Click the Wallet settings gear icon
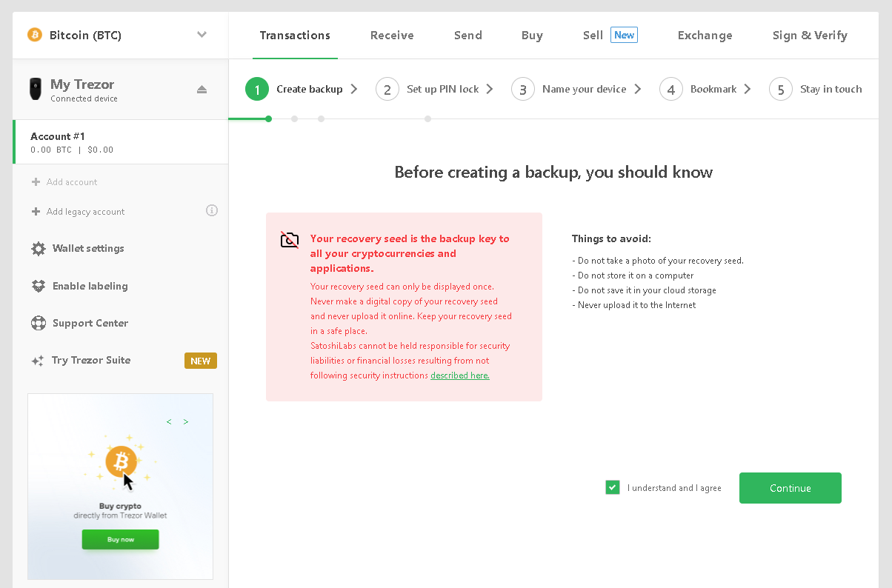Screen dimensions: 892x588 tap(39, 249)
